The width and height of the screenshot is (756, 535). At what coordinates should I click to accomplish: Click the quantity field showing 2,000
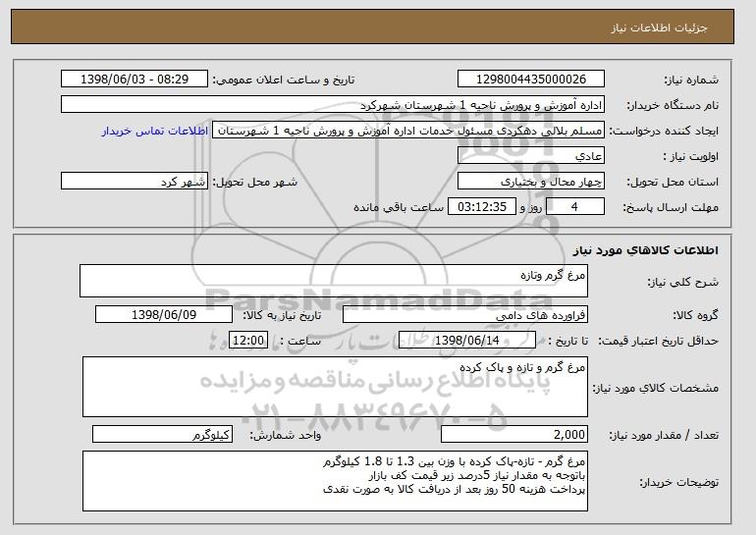tap(514, 434)
